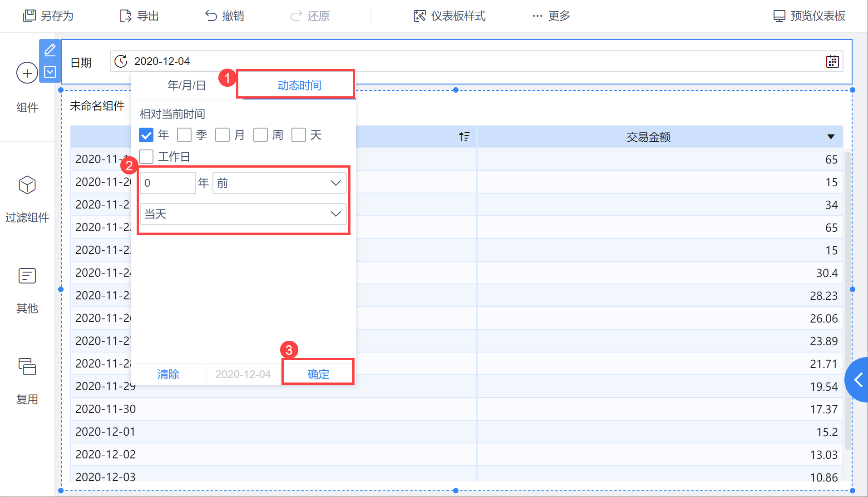Click the date input showing 2020-12-04
The width and height of the screenshot is (868, 497).
point(476,61)
